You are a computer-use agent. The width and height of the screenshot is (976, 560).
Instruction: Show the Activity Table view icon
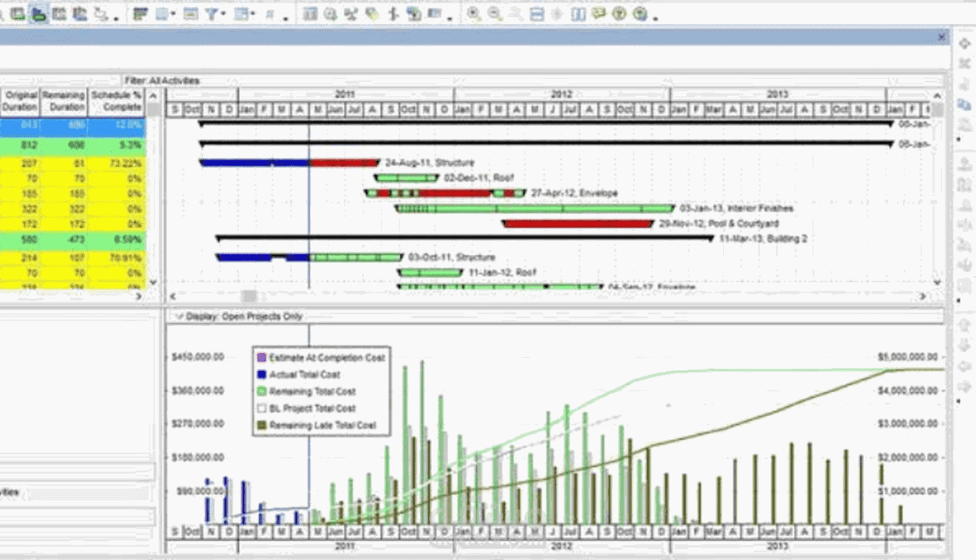point(310,14)
